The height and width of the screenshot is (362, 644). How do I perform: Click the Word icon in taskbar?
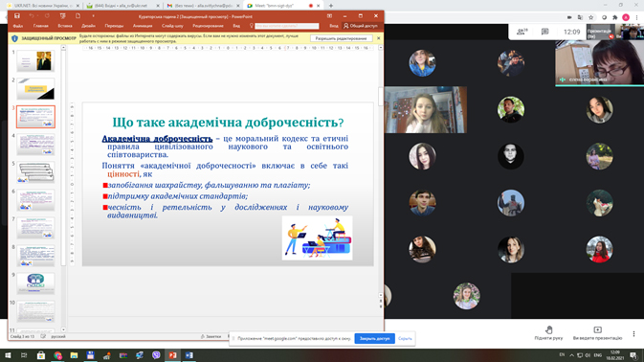(189, 355)
